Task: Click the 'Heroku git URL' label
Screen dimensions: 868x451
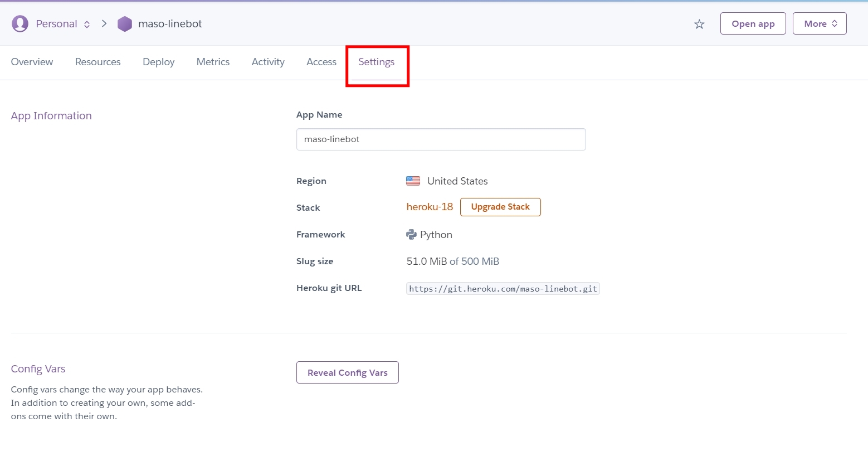Action: coord(329,288)
